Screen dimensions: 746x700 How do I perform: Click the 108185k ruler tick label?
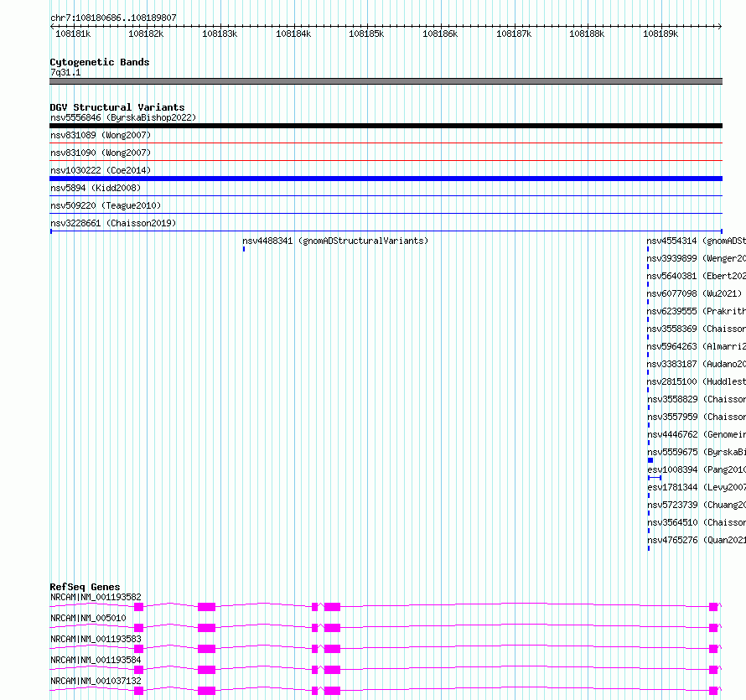pyautogui.click(x=366, y=34)
